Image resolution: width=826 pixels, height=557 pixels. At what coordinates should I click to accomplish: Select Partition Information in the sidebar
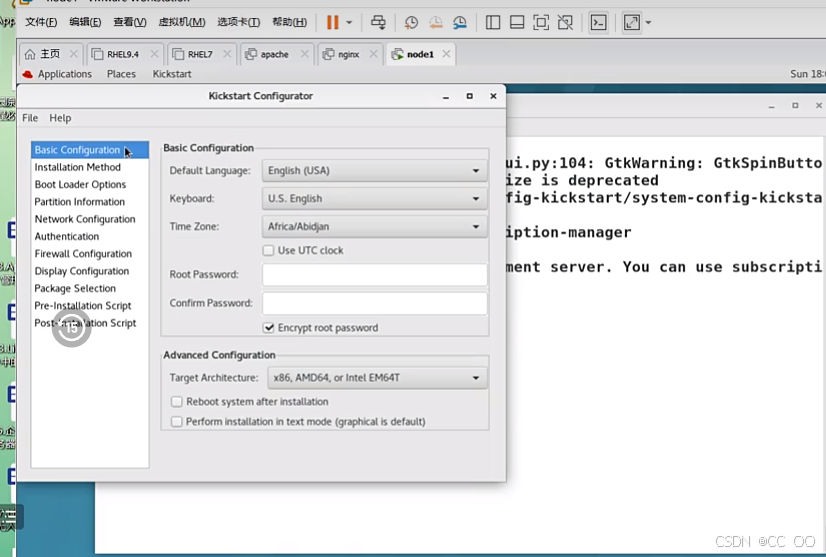coord(90,202)
